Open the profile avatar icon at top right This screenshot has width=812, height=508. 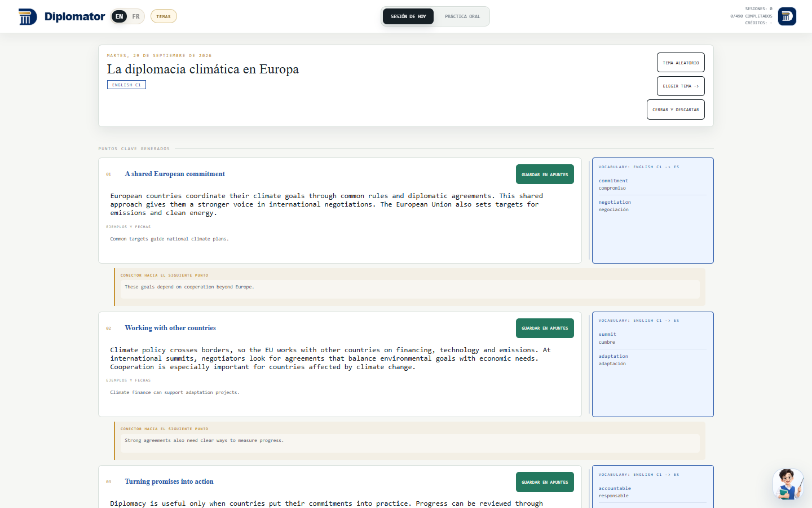coord(787,16)
